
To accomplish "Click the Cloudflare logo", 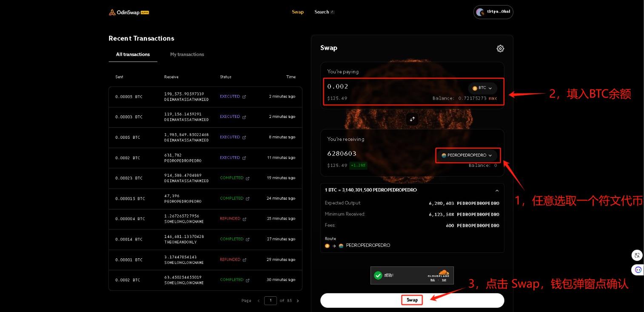I will (438, 274).
